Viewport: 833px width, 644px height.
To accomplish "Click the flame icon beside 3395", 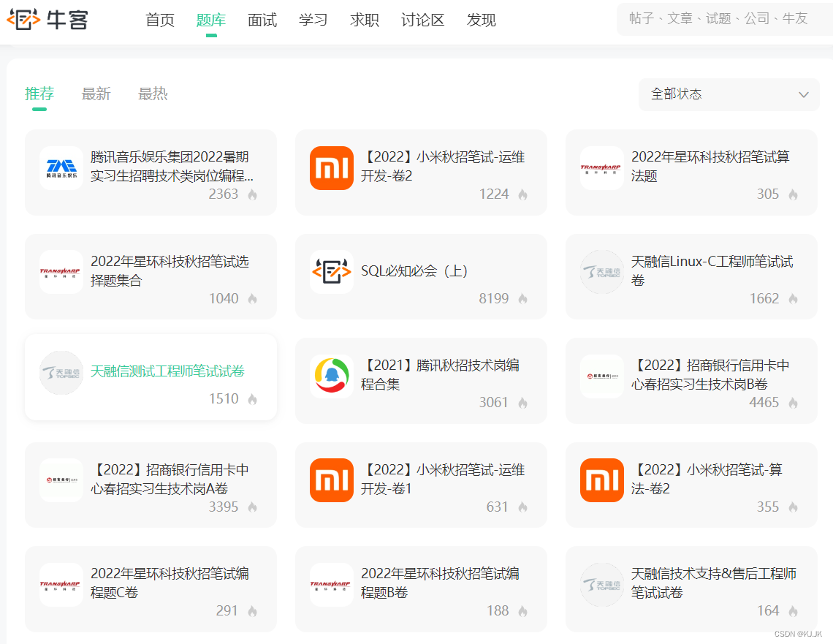I will pyautogui.click(x=252, y=507).
